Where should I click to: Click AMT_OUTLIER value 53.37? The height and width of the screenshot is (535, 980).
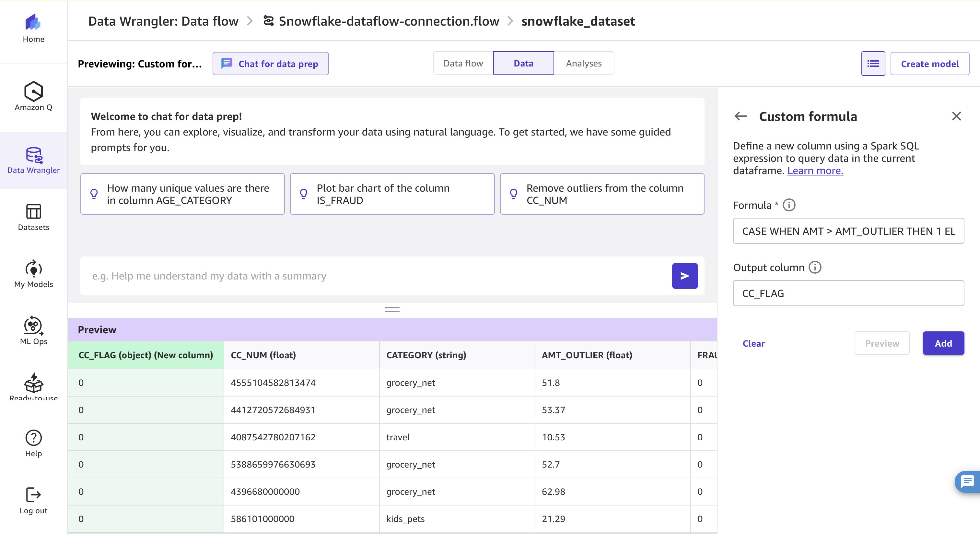[x=612, y=410]
